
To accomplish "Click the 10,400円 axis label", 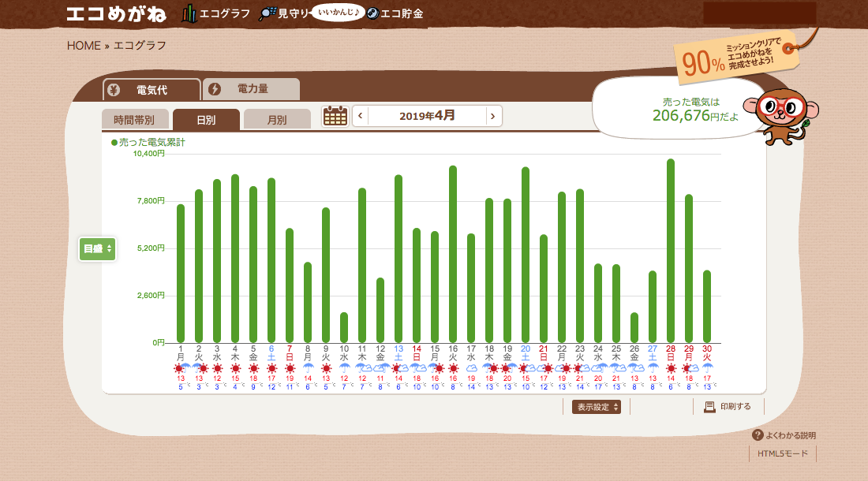I will point(149,154).
